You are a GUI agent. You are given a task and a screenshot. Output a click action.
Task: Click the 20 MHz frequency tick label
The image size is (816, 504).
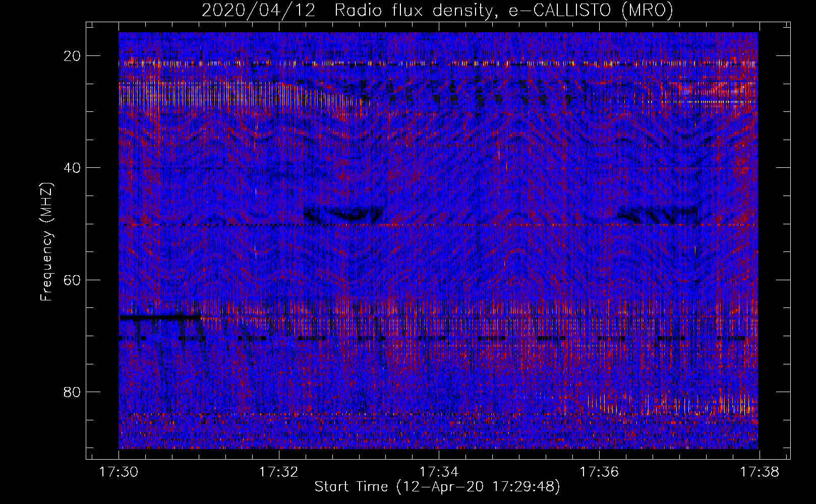72,55
